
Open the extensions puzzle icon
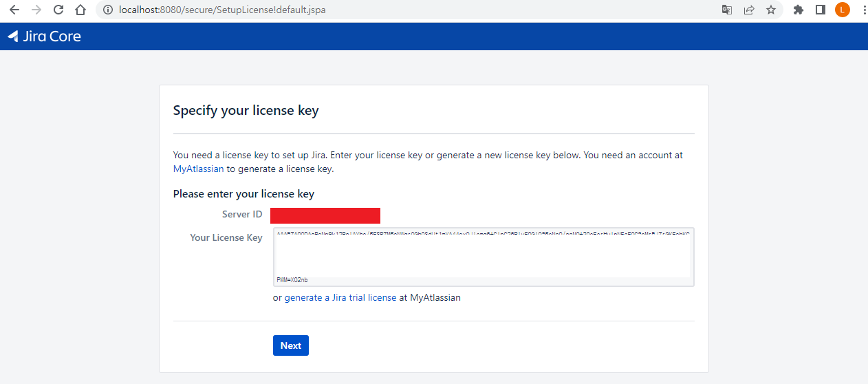(x=799, y=10)
